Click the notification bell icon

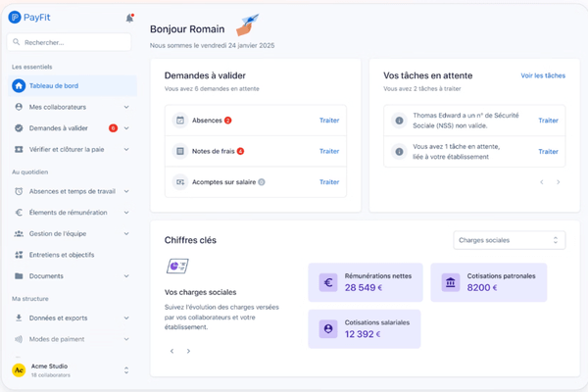coord(129,18)
